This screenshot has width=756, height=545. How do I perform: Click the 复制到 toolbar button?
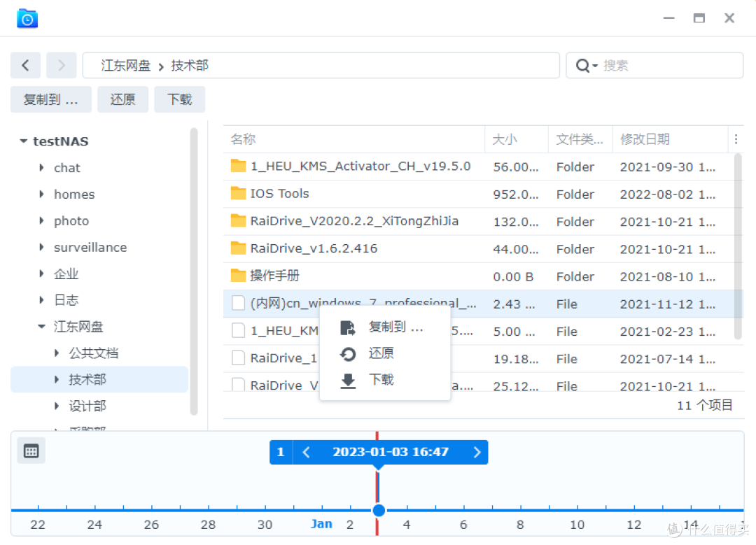(51, 99)
